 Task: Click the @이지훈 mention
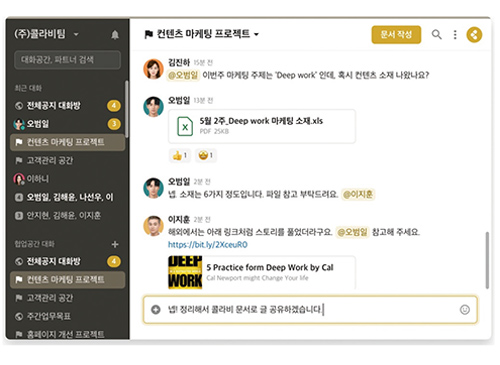[358, 194]
